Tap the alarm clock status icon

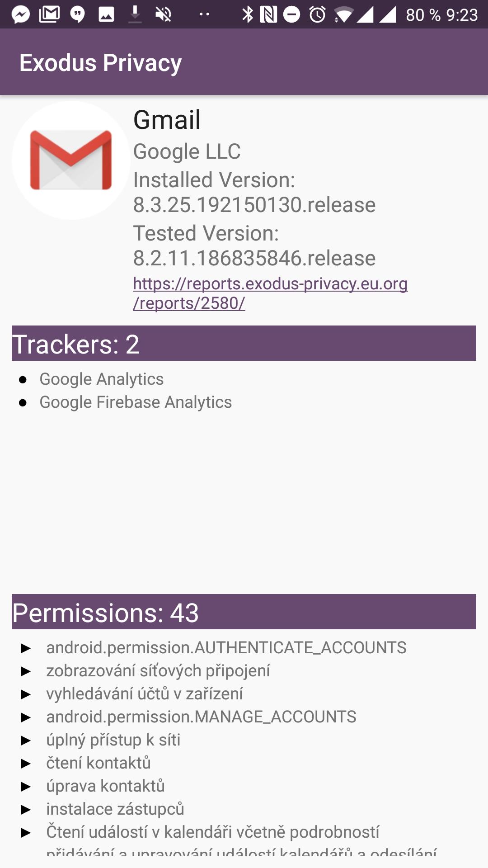pos(318,14)
